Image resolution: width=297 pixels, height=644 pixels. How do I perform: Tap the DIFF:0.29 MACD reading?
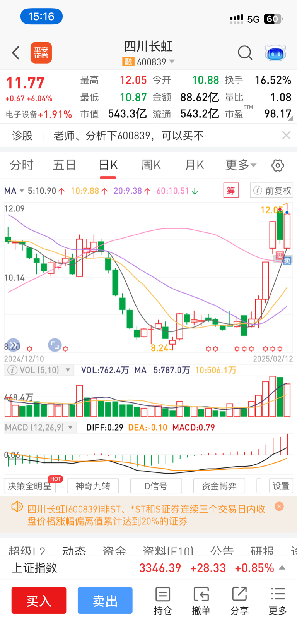[x=104, y=428]
